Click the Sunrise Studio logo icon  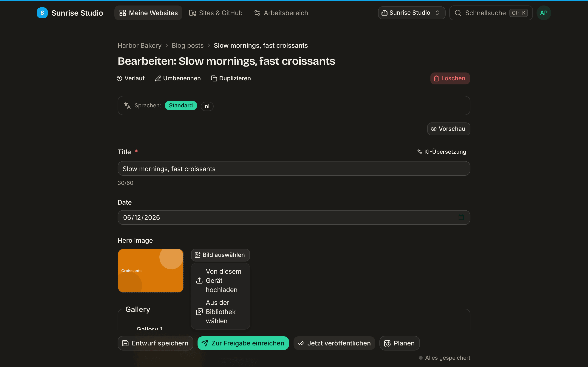tap(42, 13)
